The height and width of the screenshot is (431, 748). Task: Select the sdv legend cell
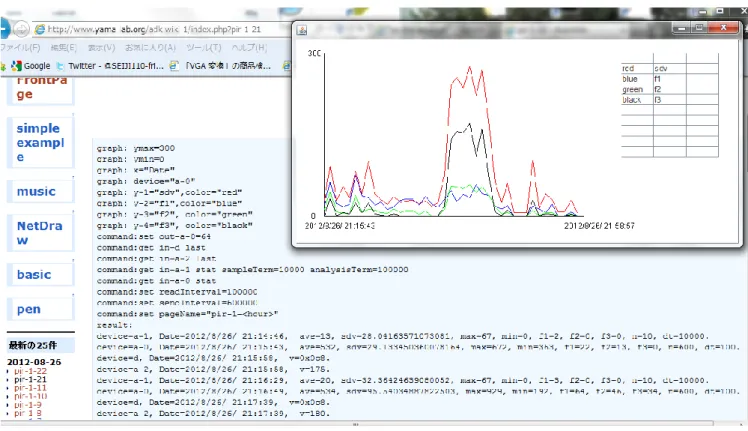[x=669, y=68]
